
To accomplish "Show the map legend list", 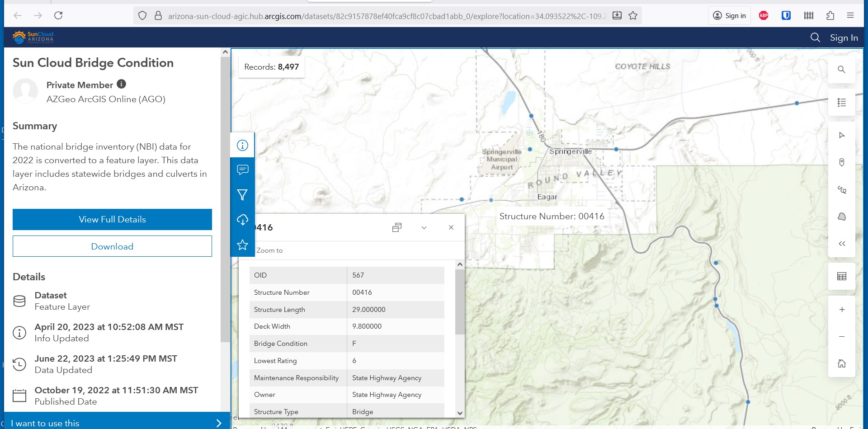I will pos(841,103).
